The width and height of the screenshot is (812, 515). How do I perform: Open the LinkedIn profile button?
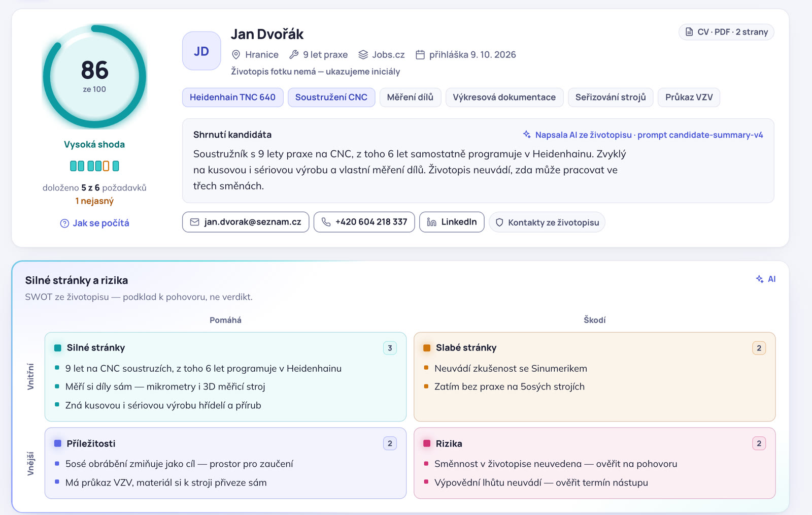(452, 222)
